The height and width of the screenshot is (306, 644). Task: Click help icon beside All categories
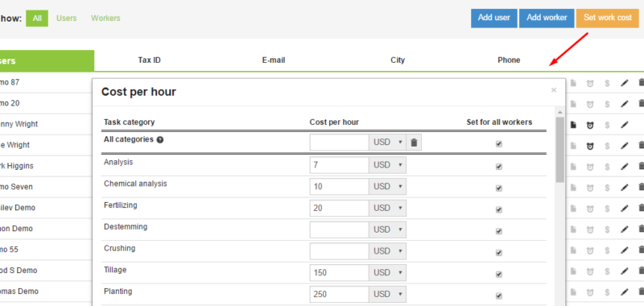160,139
